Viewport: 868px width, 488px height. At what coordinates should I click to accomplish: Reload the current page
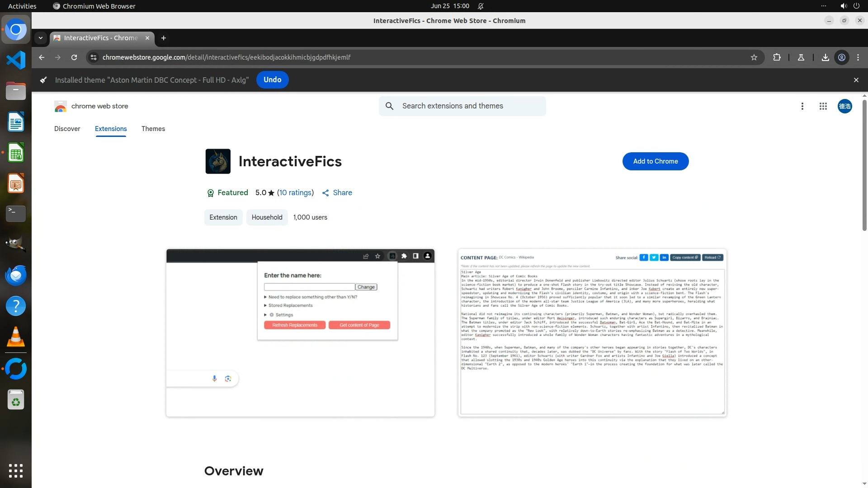click(x=74, y=57)
